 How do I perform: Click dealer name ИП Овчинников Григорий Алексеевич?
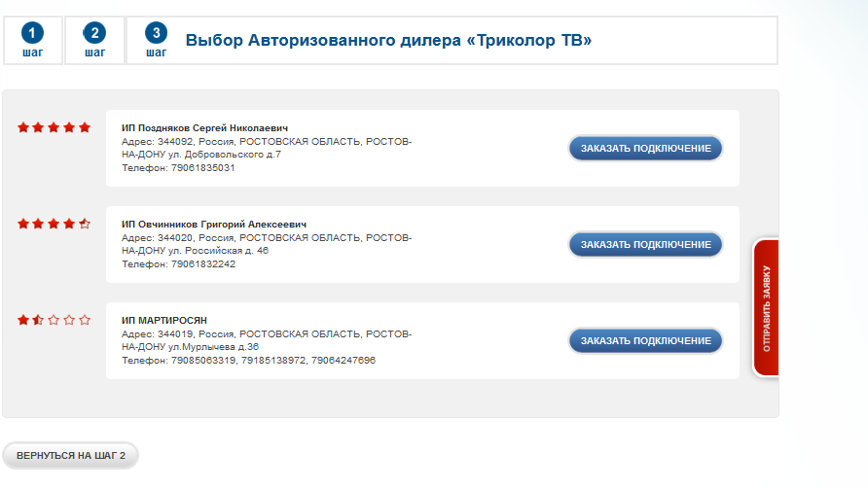(214, 225)
